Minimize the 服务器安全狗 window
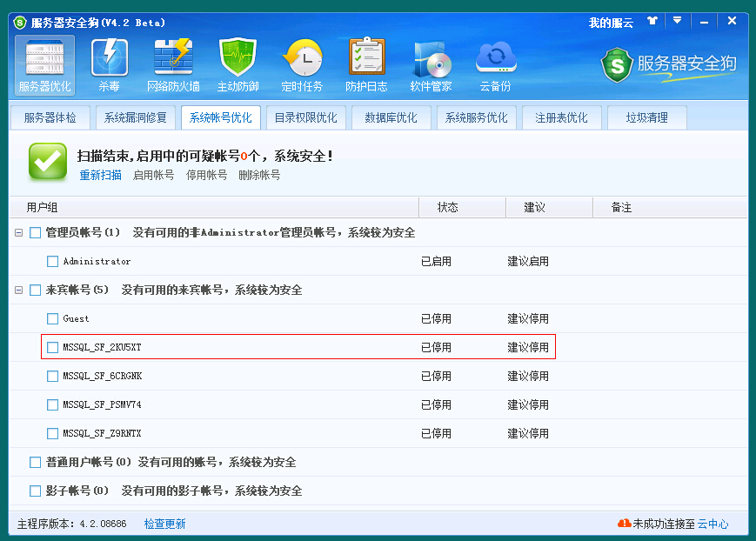756x541 pixels. point(704,22)
